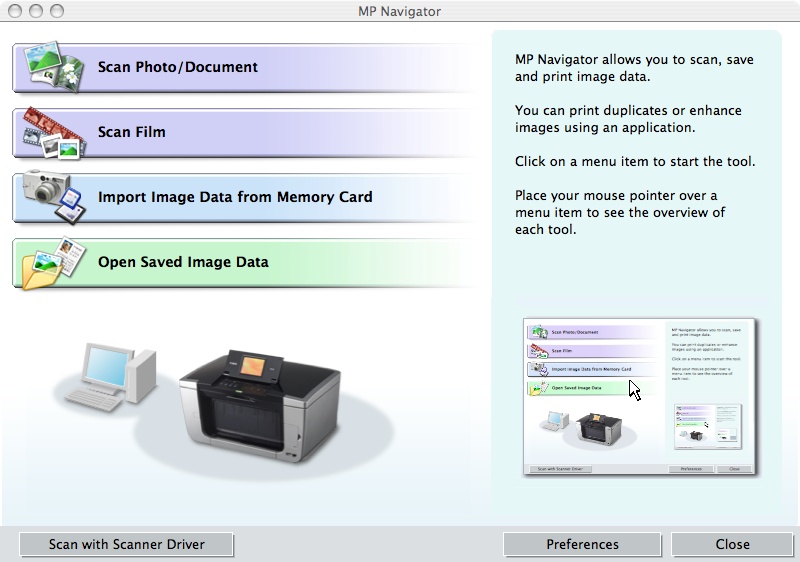Select Import Image Data from Memory Card text
Image resolution: width=800 pixels, height=562 pixels.
coord(235,197)
